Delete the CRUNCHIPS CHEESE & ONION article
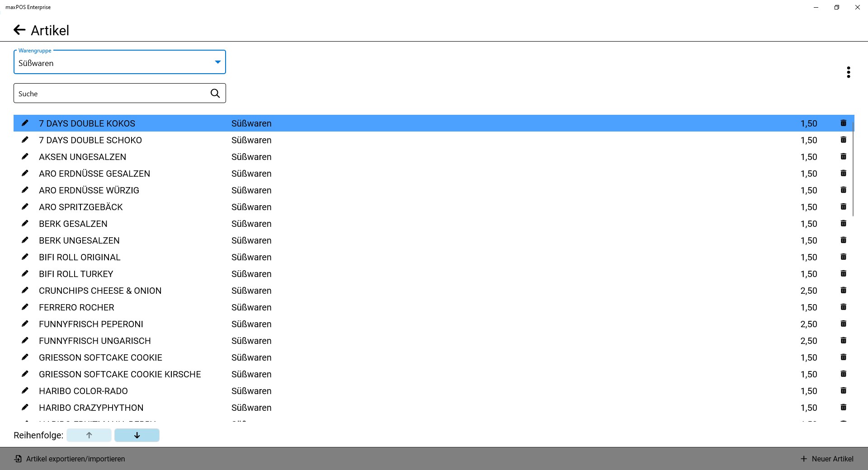This screenshot has width=868, height=470. [843, 290]
